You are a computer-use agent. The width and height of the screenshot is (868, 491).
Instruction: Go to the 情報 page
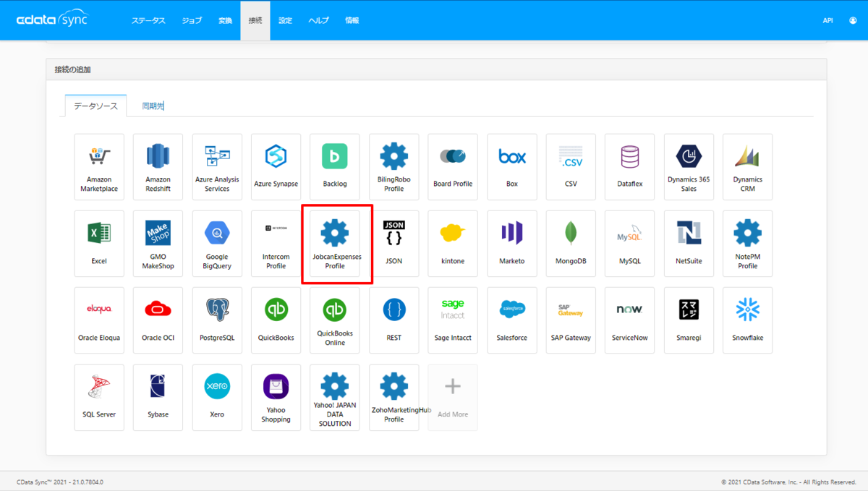[352, 20]
